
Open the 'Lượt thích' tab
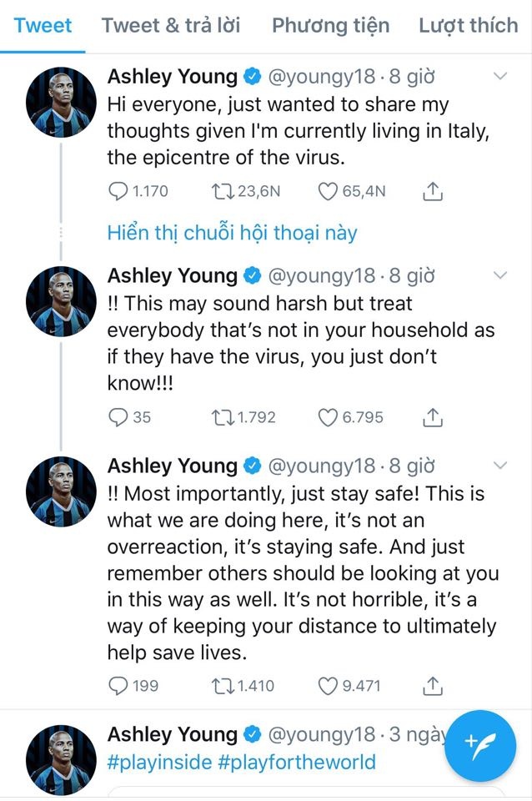tap(469, 26)
